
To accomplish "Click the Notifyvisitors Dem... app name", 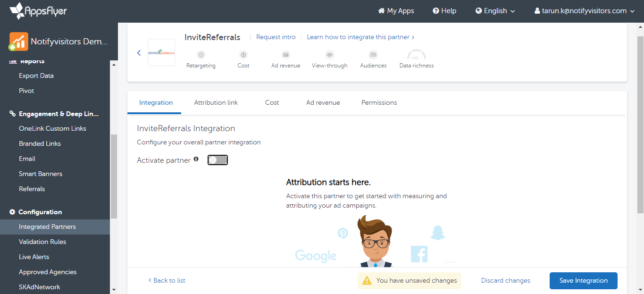I will click(69, 42).
